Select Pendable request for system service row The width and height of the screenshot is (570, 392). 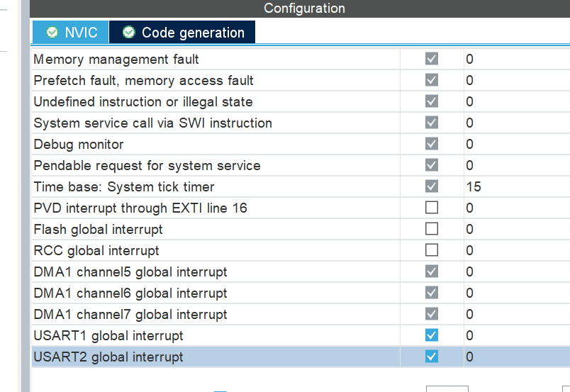click(x=147, y=166)
